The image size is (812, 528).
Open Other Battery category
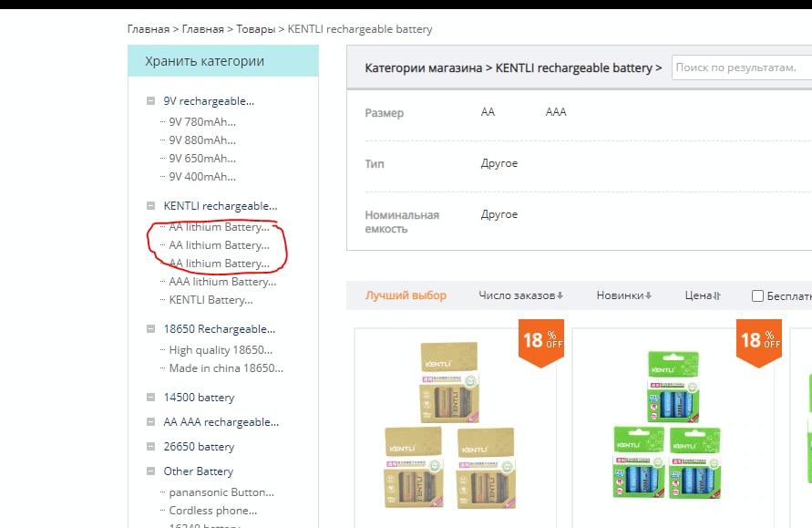pos(199,471)
